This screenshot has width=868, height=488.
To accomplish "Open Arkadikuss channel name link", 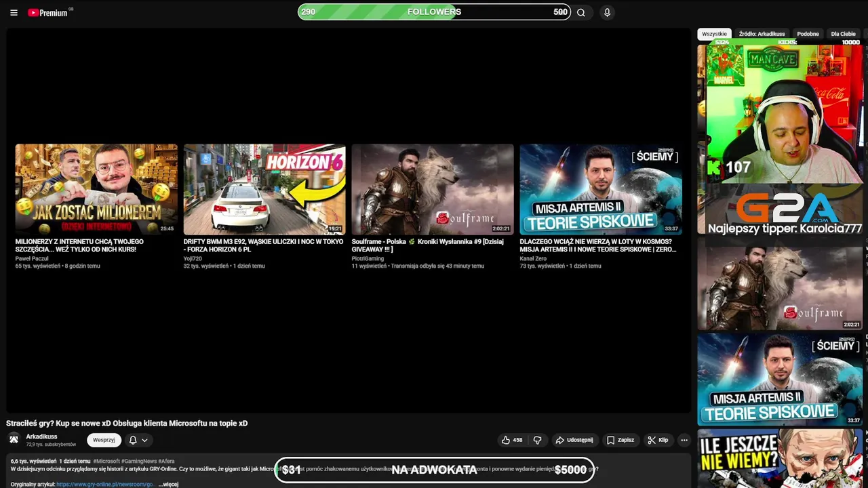I will click(x=41, y=436).
